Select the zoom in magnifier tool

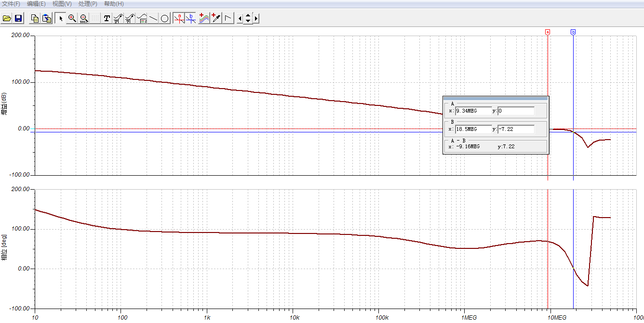point(72,18)
